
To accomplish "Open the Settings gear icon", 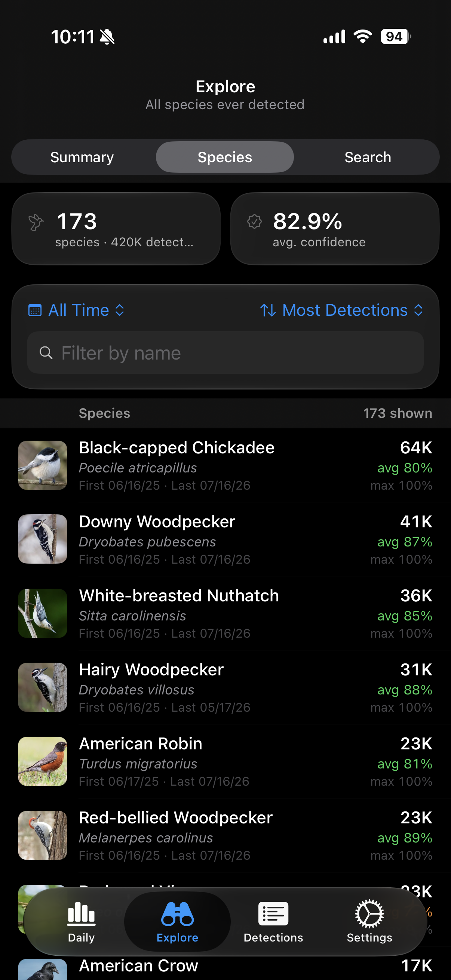I will click(369, 914).
